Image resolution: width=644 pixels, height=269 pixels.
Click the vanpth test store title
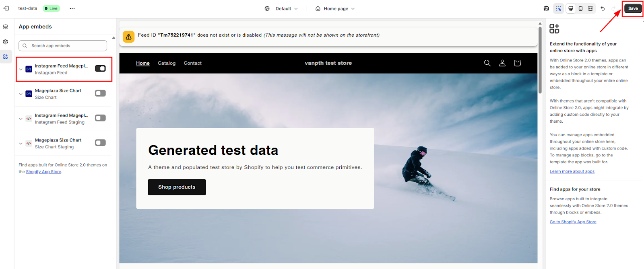point(328,63)
